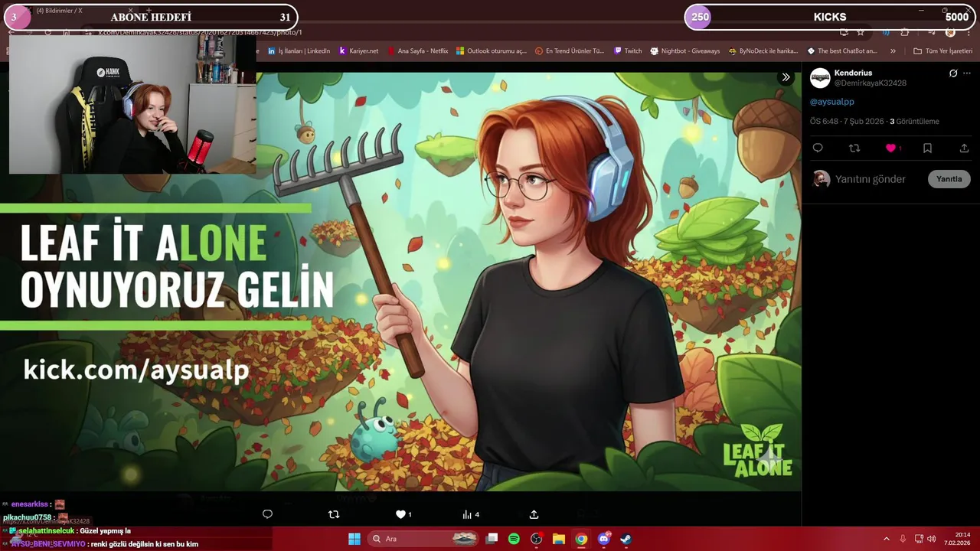
Task: Bookmark this page with star icon
Action: pyautogui.click(x=861, y=32)
